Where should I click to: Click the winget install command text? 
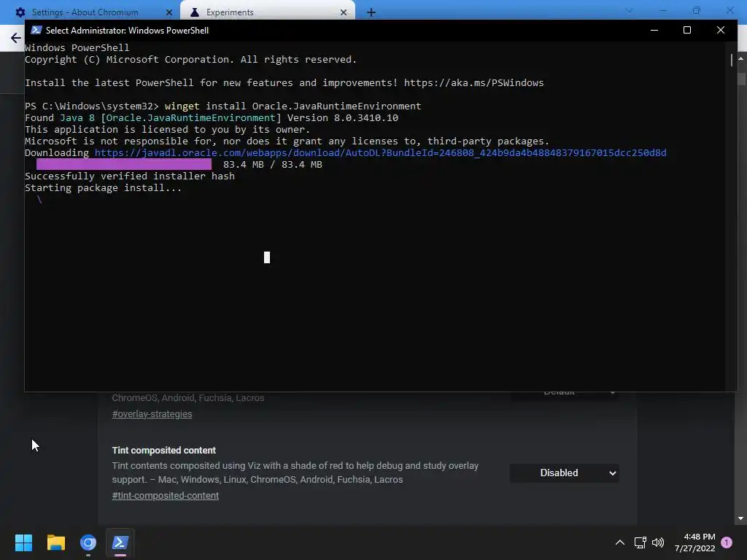(x=293, y=106)
